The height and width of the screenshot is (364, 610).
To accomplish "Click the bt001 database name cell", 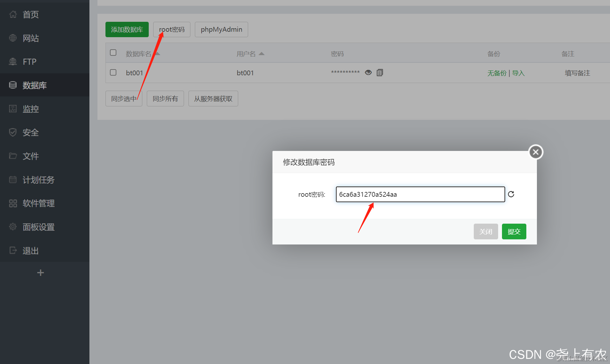I will (x=134, y=73).
